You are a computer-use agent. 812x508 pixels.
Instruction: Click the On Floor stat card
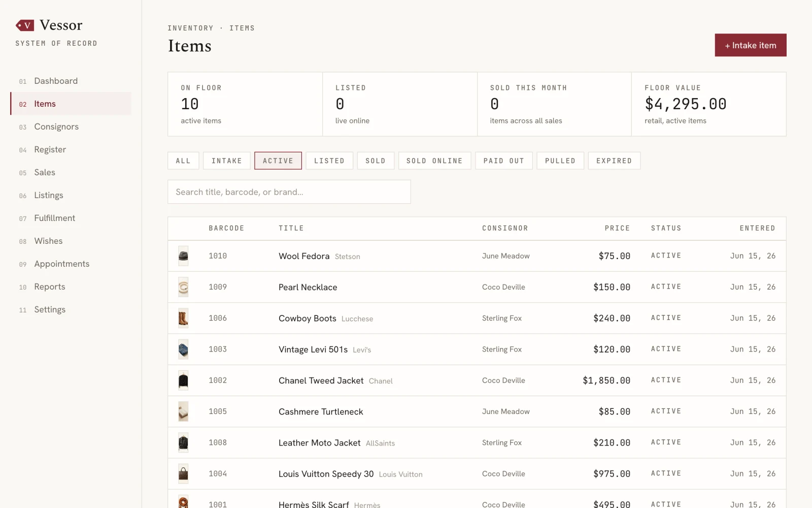[245, 104]
